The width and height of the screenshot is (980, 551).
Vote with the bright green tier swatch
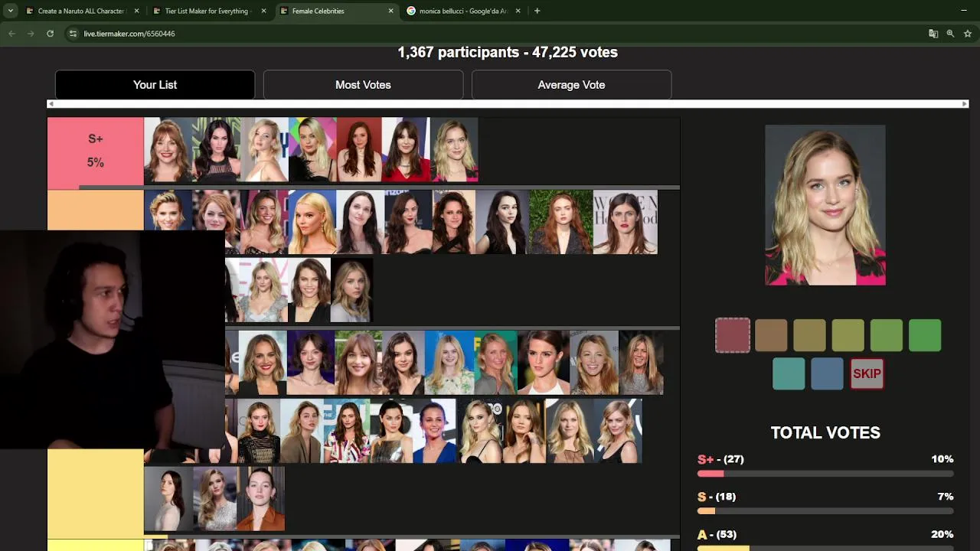tap(925, 335)
